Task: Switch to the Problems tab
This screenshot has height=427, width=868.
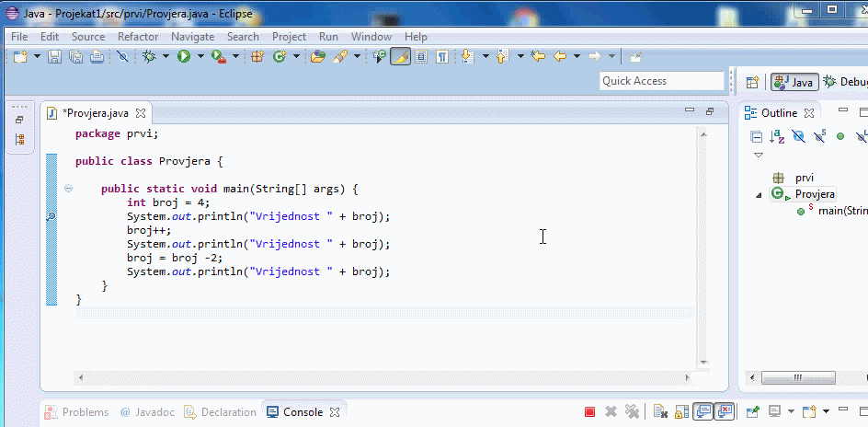Action: pos(85,412)
